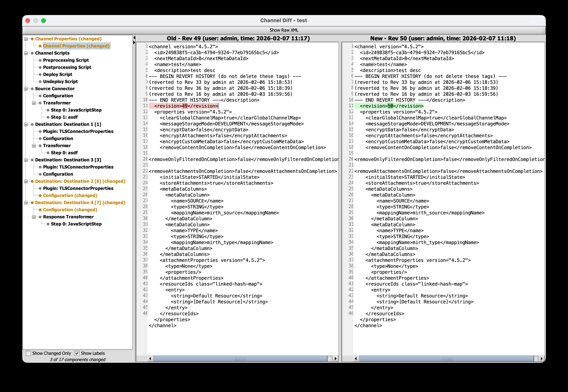Image resolution: width=568 pixels, height=392 pixels.
Task: Click the New - Rev 50 pane header
Action: tap(443, 38)
